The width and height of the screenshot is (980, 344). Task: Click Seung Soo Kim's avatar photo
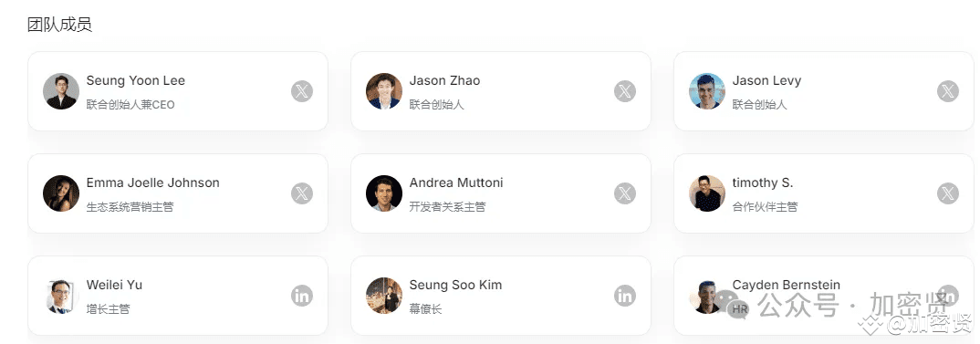tap(384, 296)
